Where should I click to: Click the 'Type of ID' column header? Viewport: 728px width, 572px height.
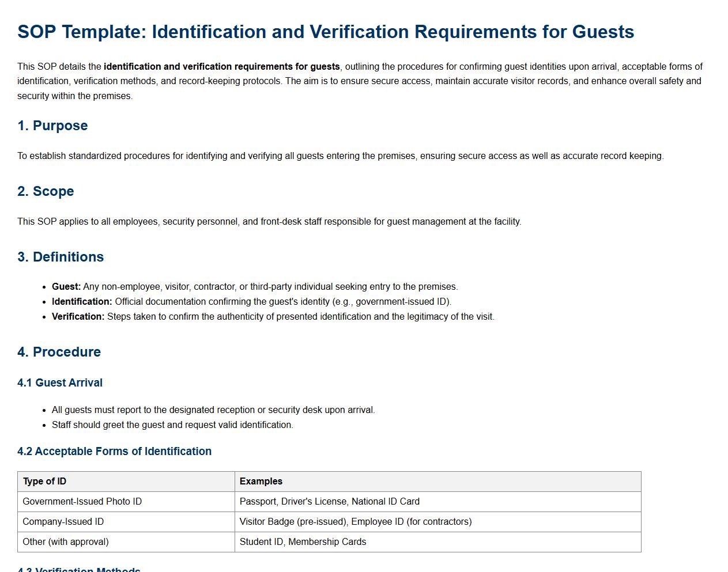click(x=44, y=482)
